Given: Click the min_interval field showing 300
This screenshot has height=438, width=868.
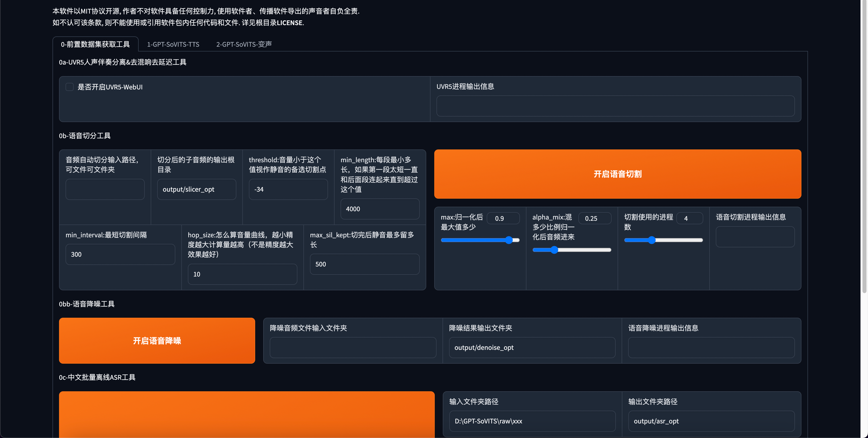Looking at the screenshot, I should (x=120, y=254).
